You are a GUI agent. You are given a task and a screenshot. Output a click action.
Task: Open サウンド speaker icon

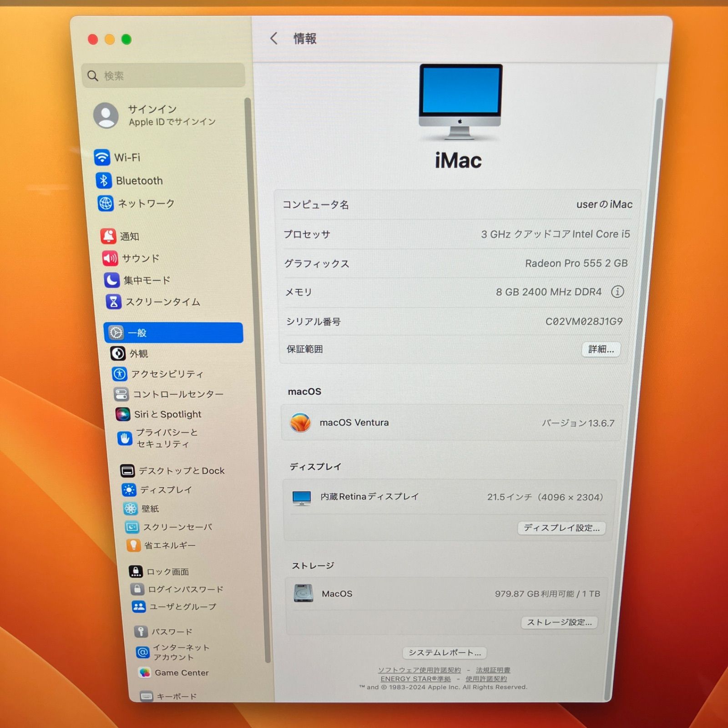tap(110, 258)
